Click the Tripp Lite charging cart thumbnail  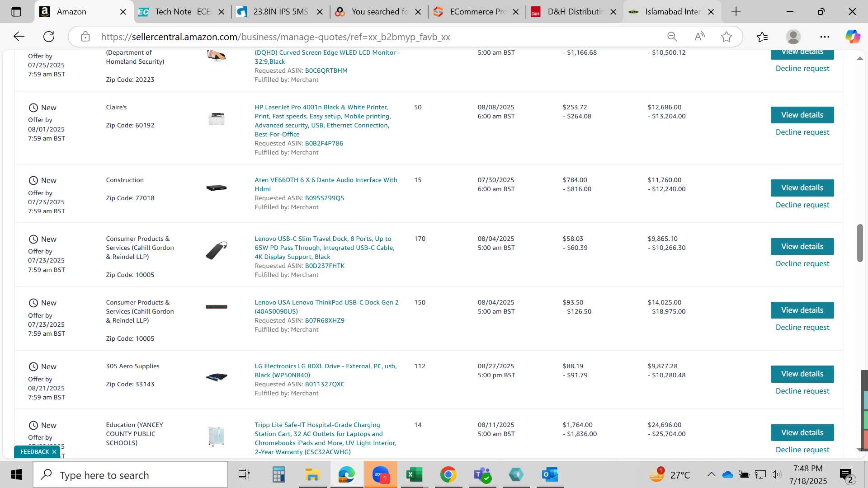[217, 436]
